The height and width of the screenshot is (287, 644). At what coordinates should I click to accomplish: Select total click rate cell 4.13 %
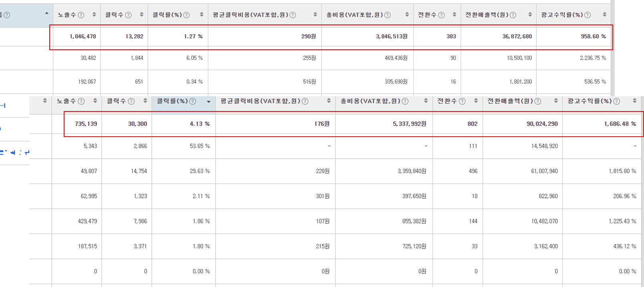199,124
